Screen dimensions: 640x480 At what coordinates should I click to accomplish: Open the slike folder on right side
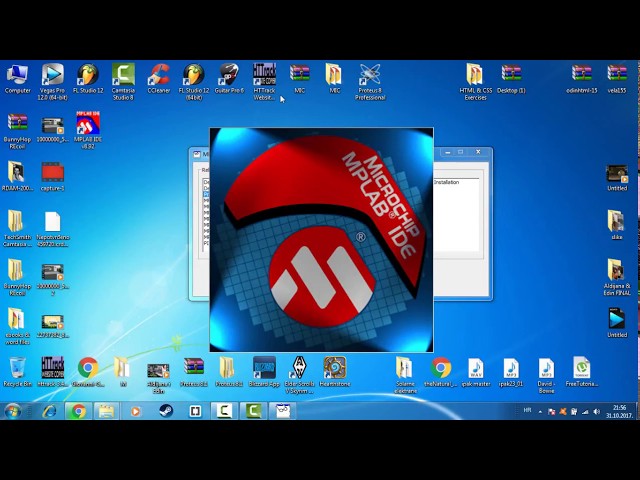617,224
